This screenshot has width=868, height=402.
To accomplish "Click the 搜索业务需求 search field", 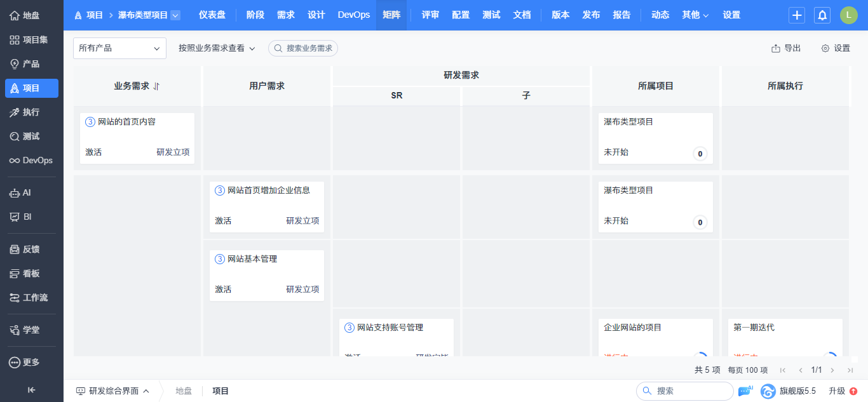I will [x=303, y=48].
